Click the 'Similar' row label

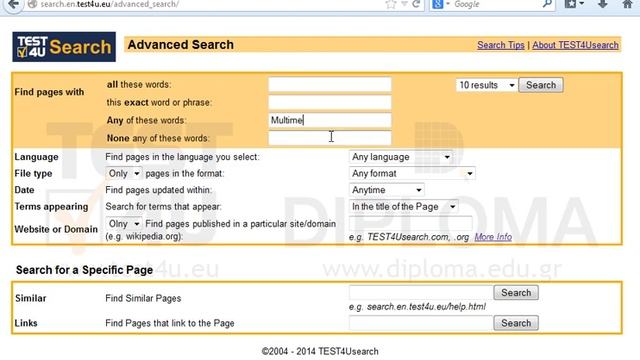pos(31,298)
